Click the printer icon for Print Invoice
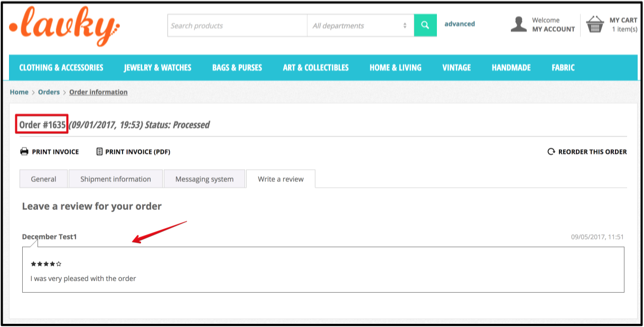Image resolution: width=644 pixels, height=327 pixels. [x=24, y=152]
